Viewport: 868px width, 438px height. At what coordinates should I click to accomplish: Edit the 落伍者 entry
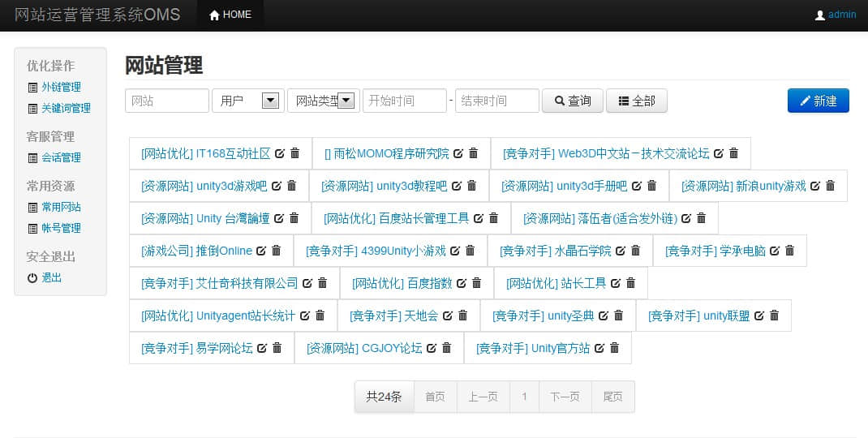(685, 218)
